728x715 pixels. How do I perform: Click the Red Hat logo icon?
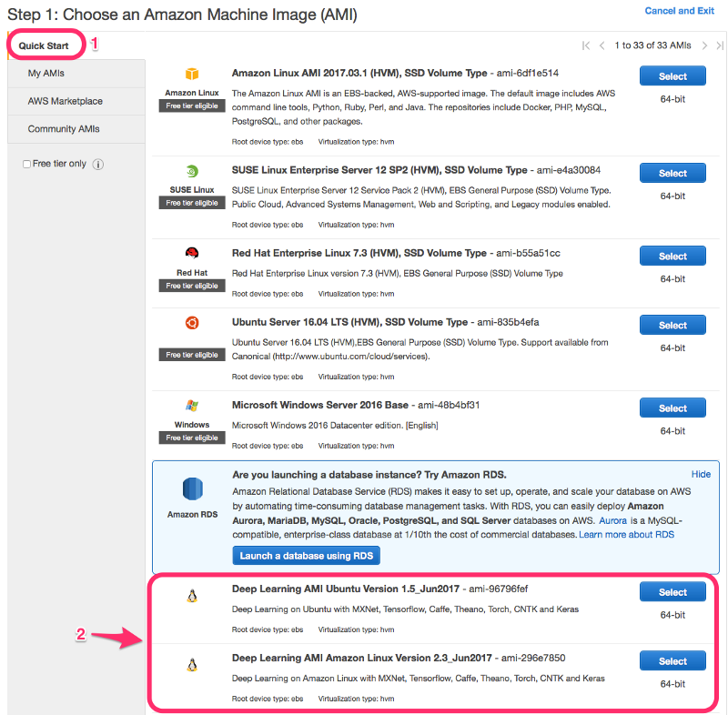(192, 253)
